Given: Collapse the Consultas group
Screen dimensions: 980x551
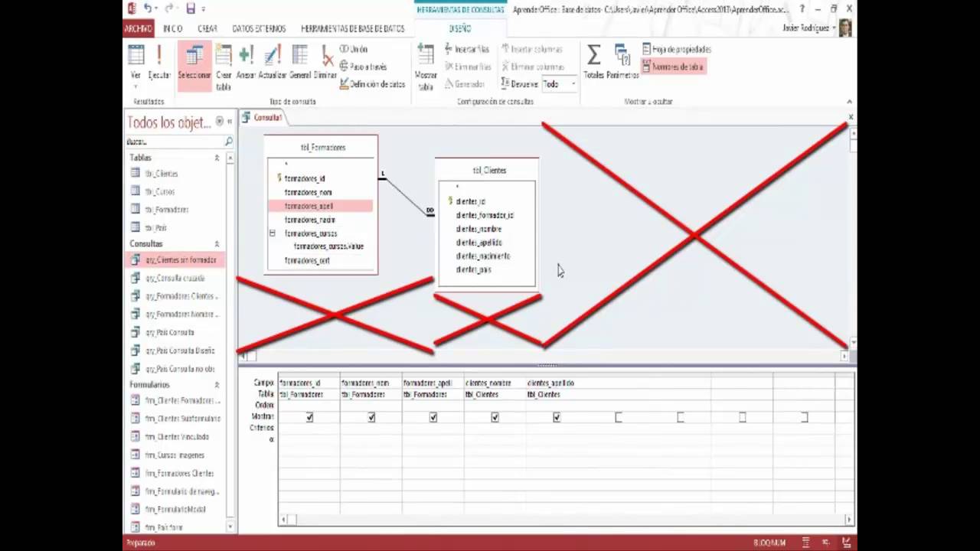Looking at the screenshot, I should 217,243.
